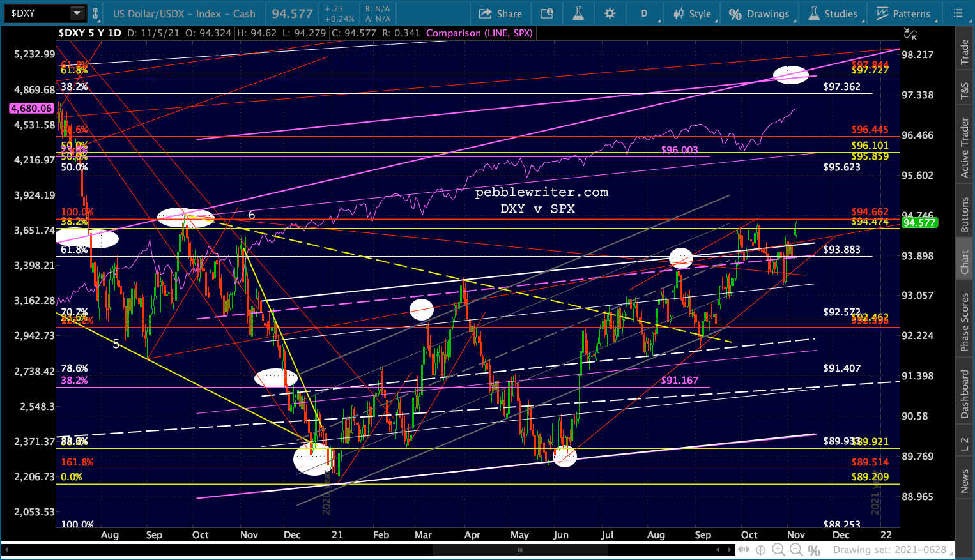Screen dimensions: 975x560
Task: Open the Studies menu
Action: coord(833,13)
